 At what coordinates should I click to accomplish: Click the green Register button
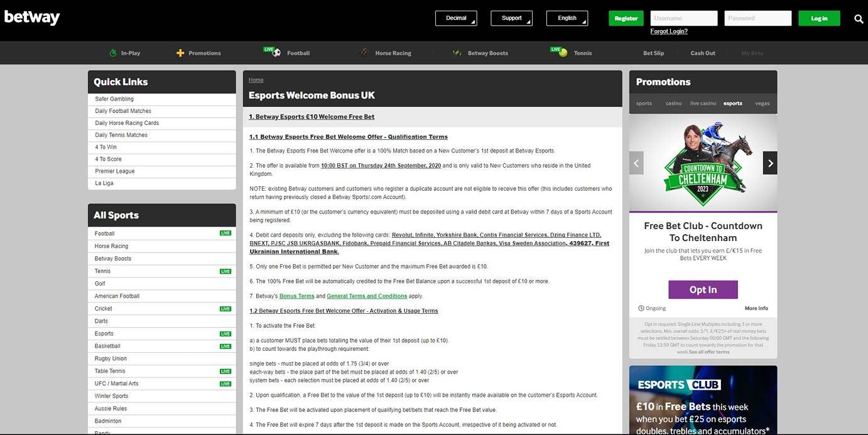[626, 18]
